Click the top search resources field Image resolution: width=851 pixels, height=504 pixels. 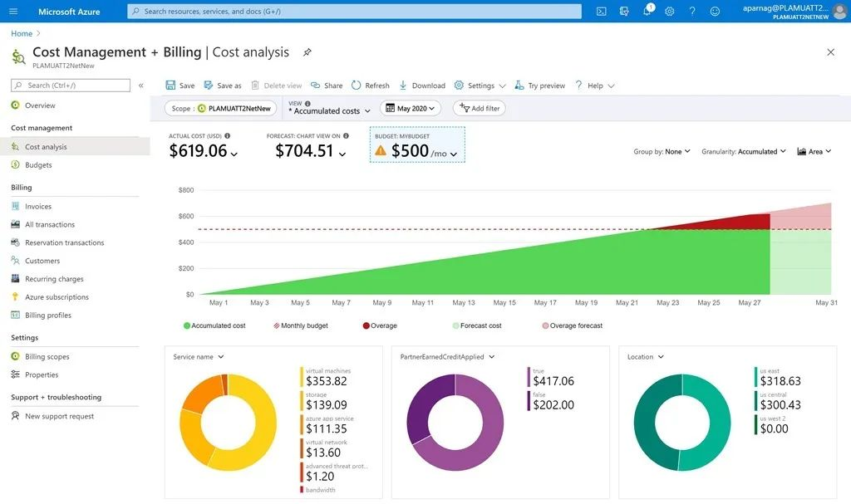[x=354, y=11]
